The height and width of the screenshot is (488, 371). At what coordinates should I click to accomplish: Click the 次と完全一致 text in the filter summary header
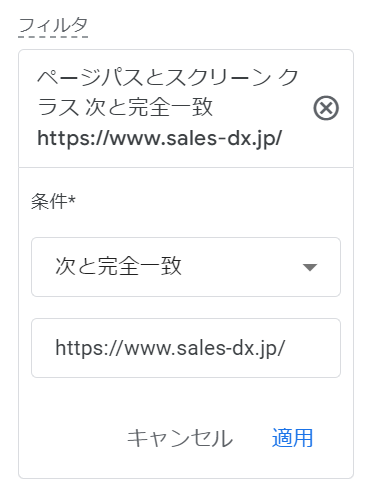(x=149, y=107)
